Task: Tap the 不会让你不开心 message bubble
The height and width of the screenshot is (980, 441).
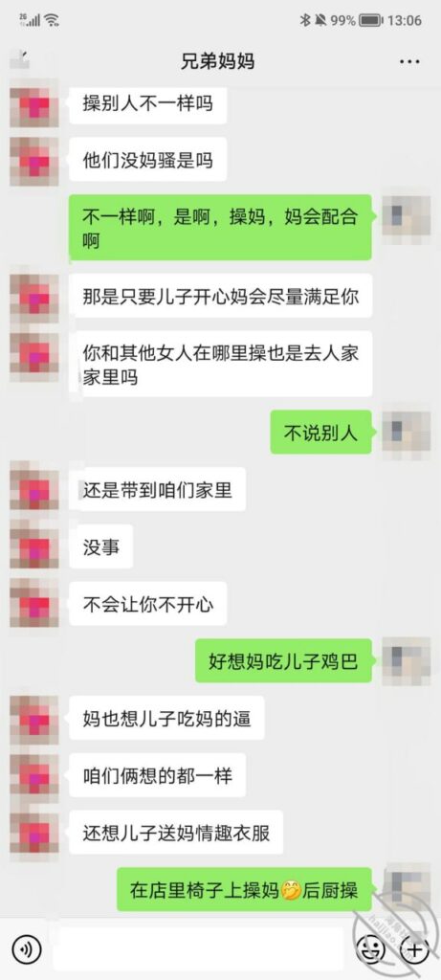Action: [x=148, y=605]
